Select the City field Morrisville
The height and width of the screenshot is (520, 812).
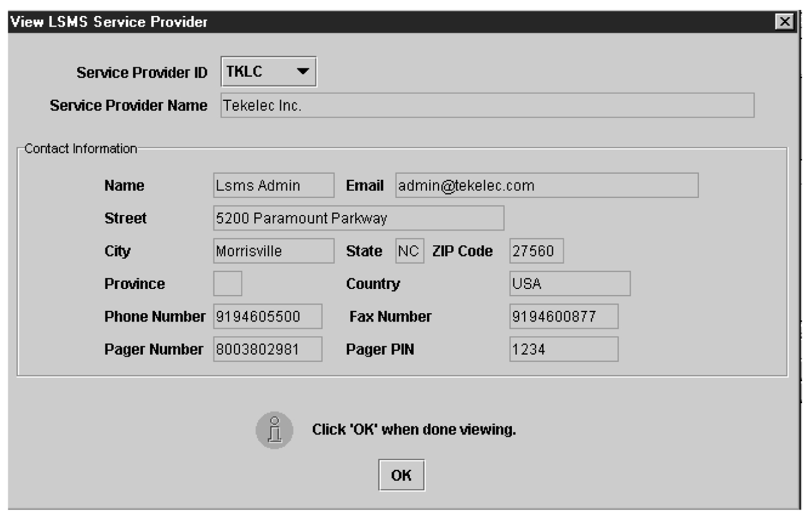point(274,251)
